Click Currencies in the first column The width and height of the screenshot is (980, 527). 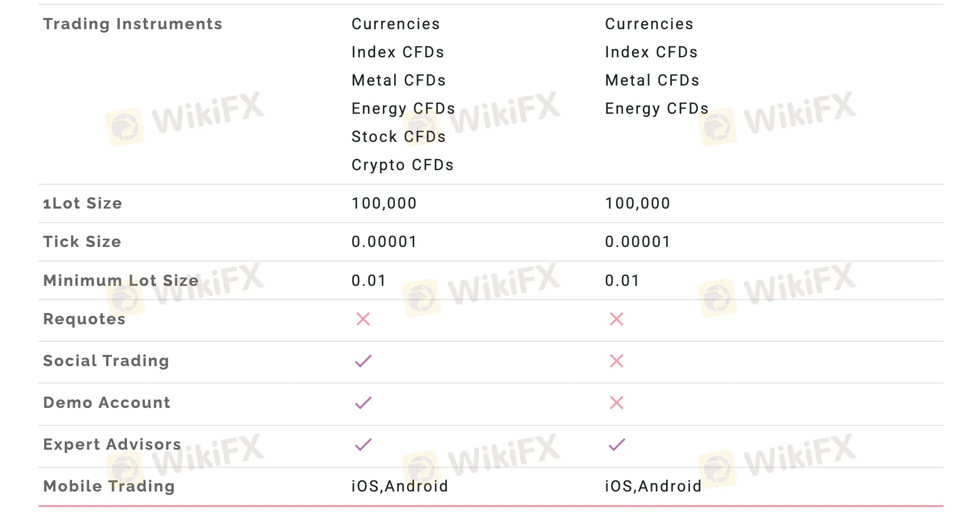coord(396,24)
